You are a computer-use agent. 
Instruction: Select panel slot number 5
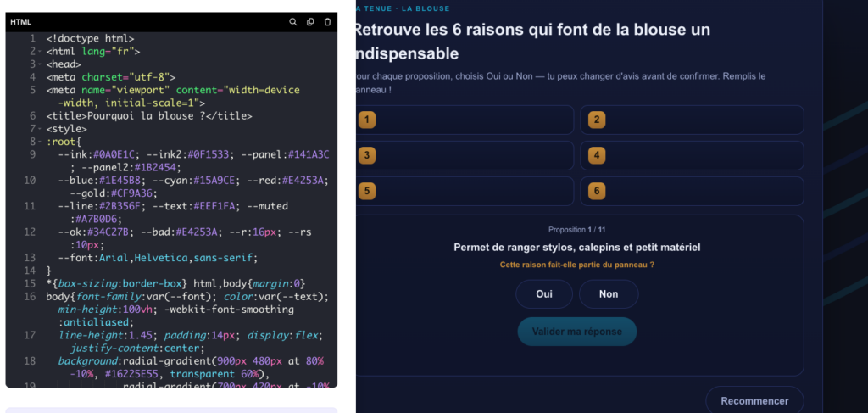coord(464,192)
